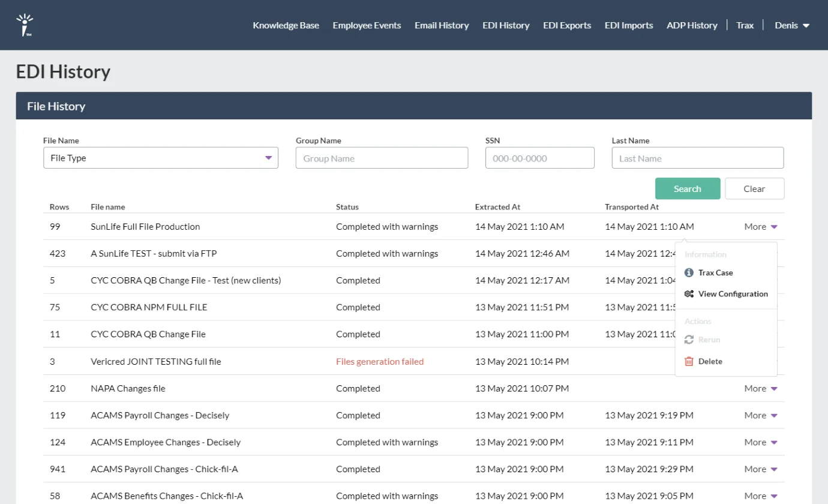The width and height of the screenshot is (828, 504).
Task: Click transported time '13 May 2021 9:19 PM'
Action: click(x=649, y=415)
